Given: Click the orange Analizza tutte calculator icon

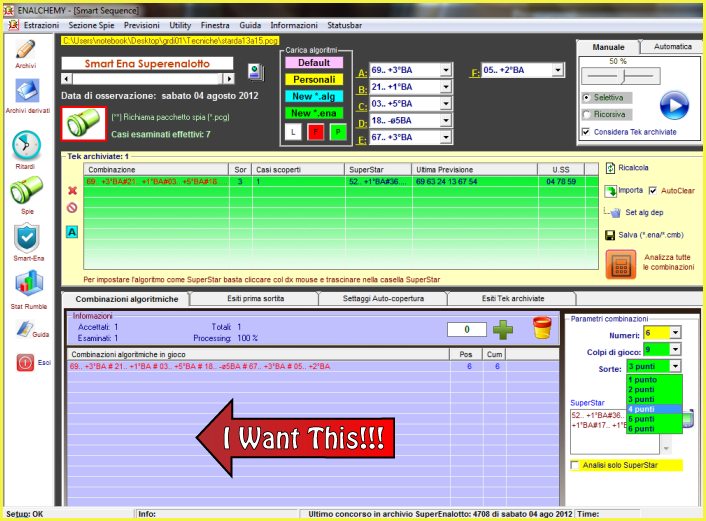Looking at the screenshot, I should click(621, 264).
